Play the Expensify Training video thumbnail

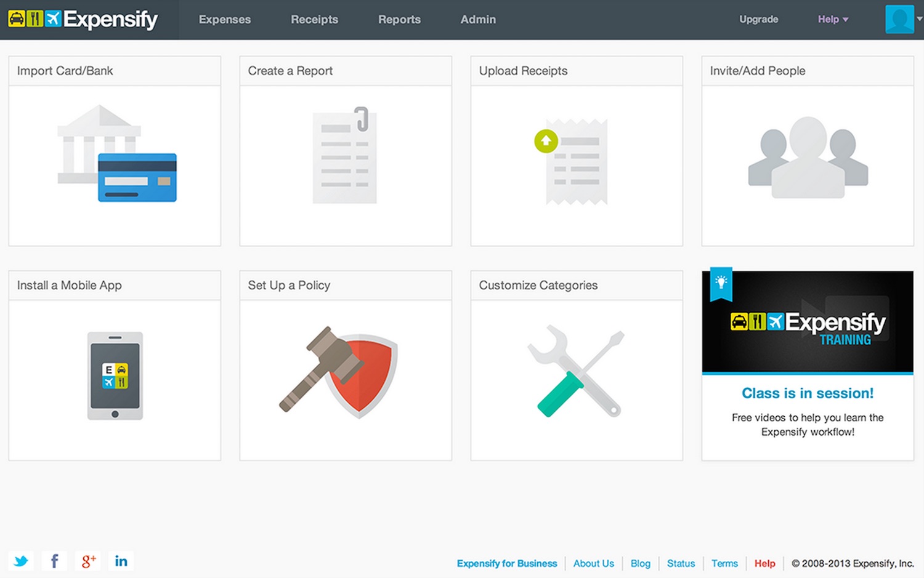pos(808,322)
